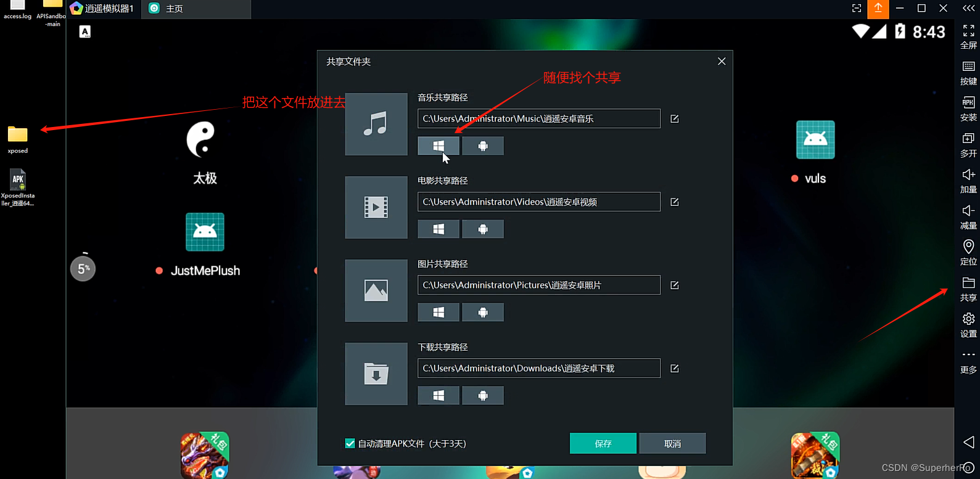Select the access.log file on the desktop
This screenshot has height=479, width=980.
pos(17,10)
